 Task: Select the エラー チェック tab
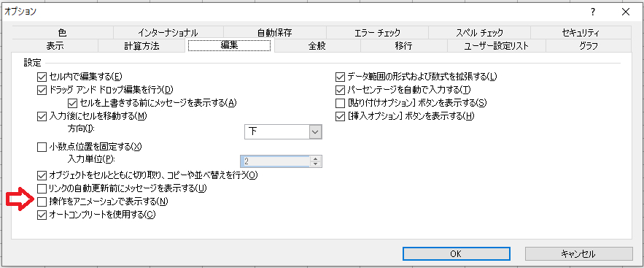(377, 32)
